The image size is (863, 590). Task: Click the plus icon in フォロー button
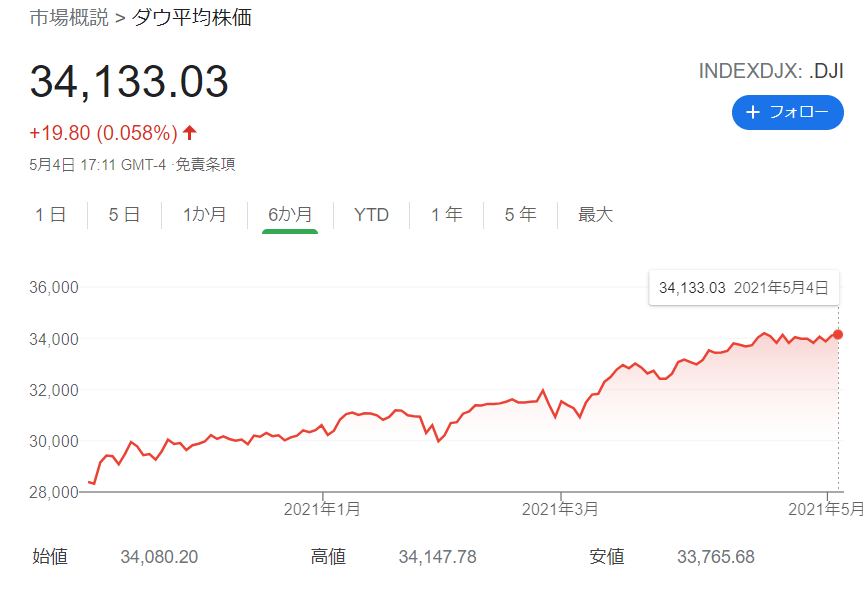[x=754, y=112]
